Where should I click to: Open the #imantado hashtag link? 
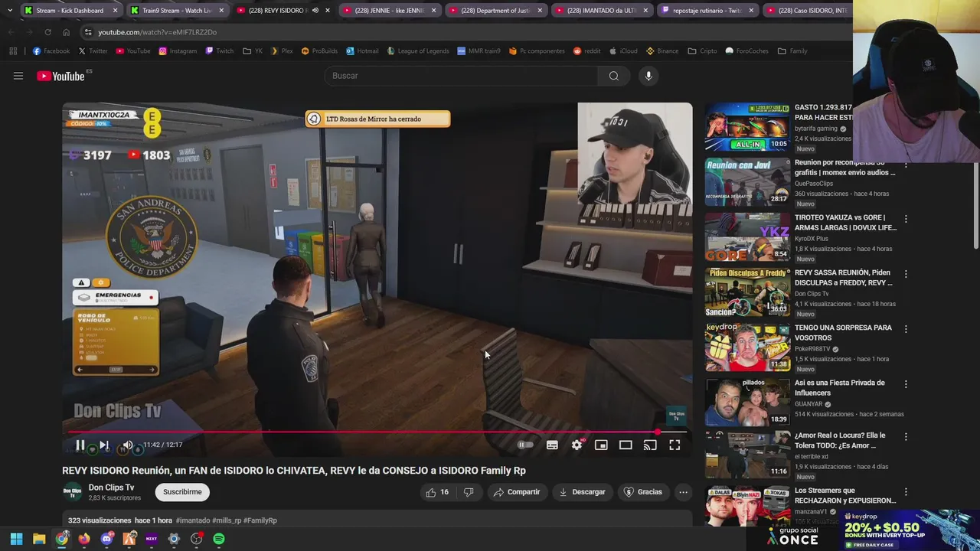(x=192, y=520)
